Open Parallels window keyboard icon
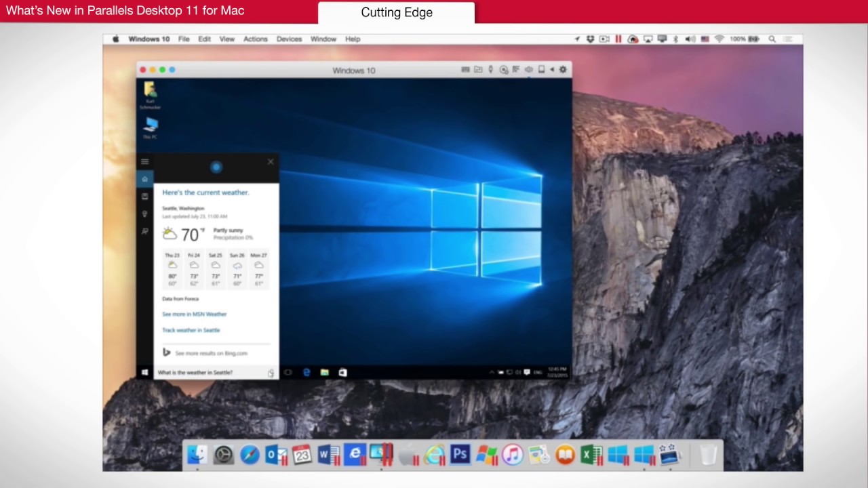The width and height of the screenshot is (868, 488). 465,70
